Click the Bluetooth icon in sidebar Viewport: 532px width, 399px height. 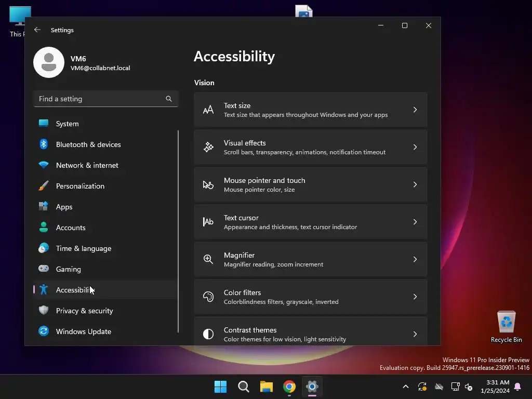tap(44, 144)
